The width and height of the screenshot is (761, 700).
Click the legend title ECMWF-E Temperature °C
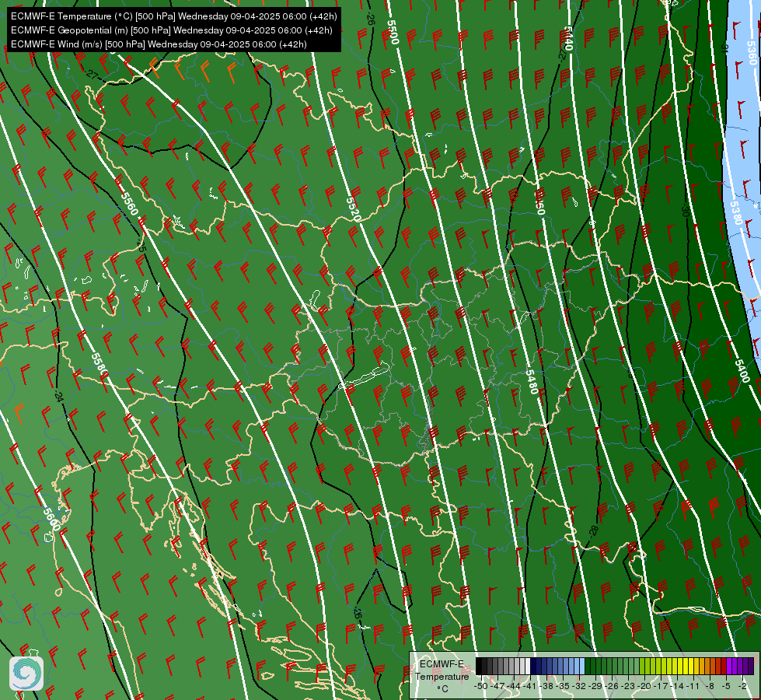442,676
